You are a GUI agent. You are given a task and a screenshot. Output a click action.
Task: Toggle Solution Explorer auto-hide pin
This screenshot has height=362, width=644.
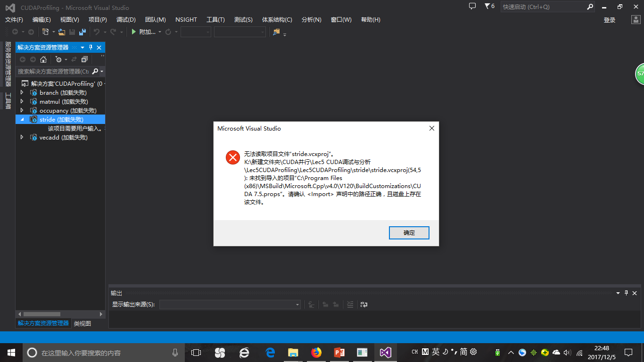coord(91,48)
